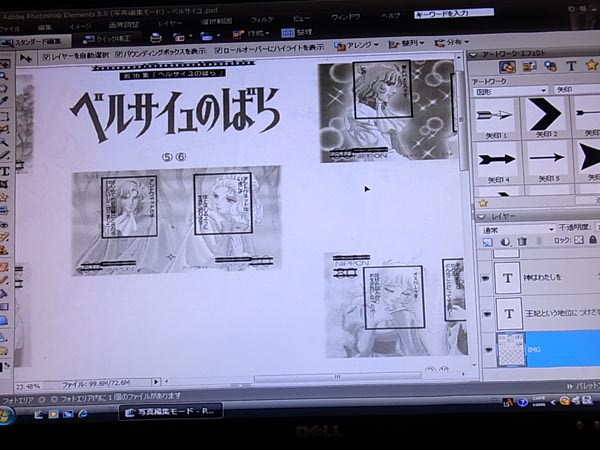The height and width of the screenshot is (450, 600).
Task: Delete layer with the trash icon
Action: (522, 241)
